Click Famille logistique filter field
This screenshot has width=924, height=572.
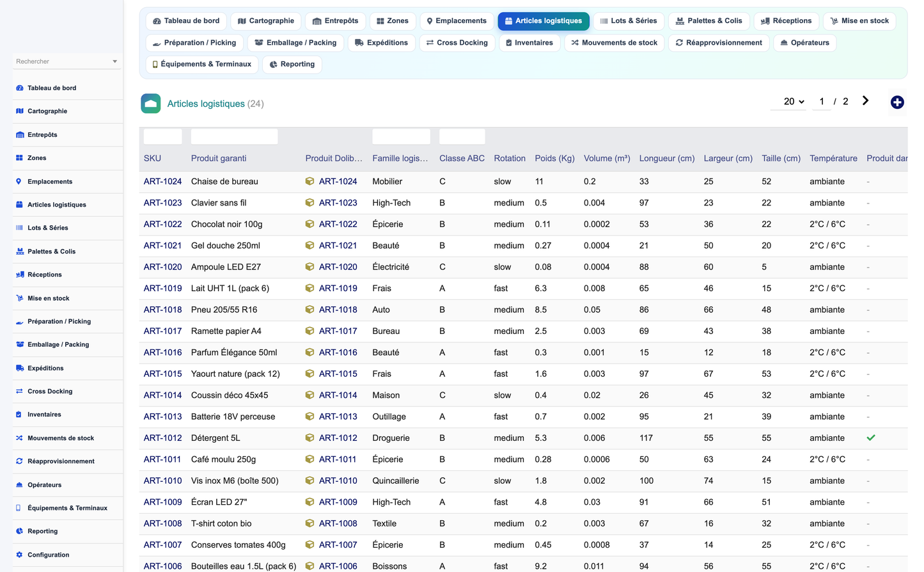coord(402,136)
